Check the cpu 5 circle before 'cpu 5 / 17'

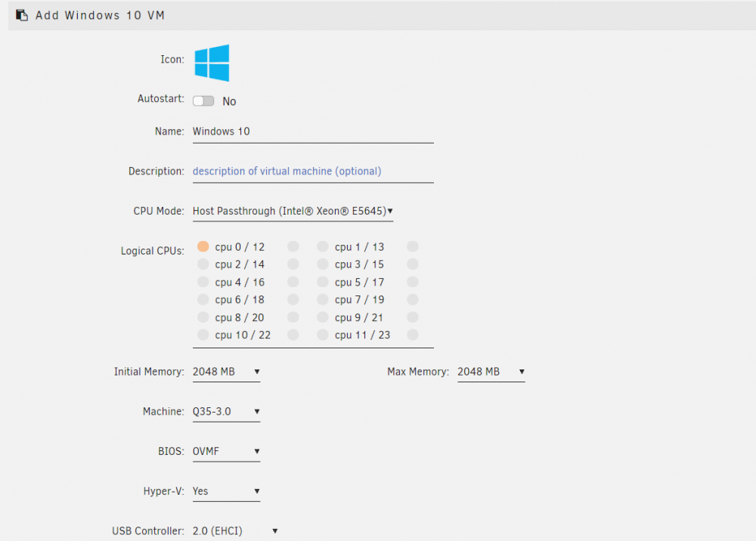click(323, 282)
